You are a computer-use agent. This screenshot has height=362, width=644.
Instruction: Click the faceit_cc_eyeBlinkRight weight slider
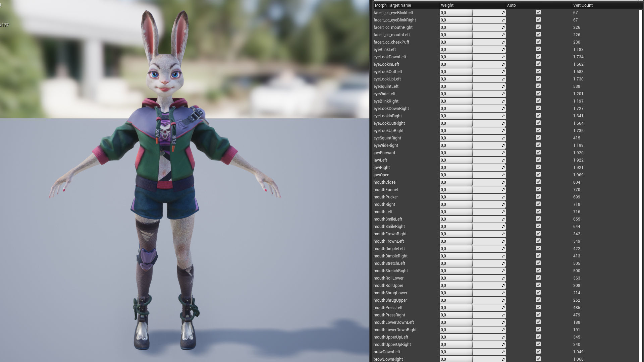(473, 20)
